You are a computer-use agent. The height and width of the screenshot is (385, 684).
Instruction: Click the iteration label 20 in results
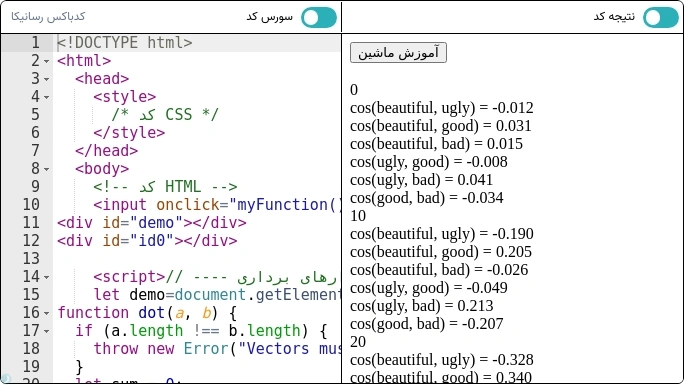358,342
